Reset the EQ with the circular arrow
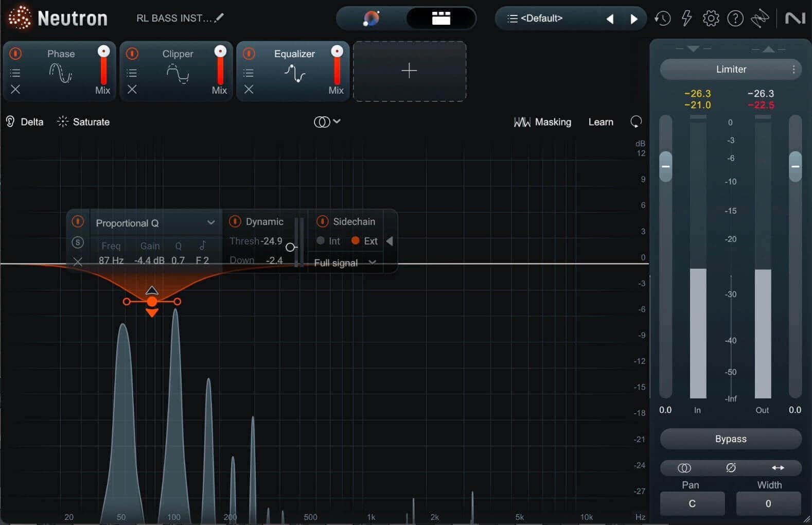Screen dimensions: 812x525 [x=636, y=122]
